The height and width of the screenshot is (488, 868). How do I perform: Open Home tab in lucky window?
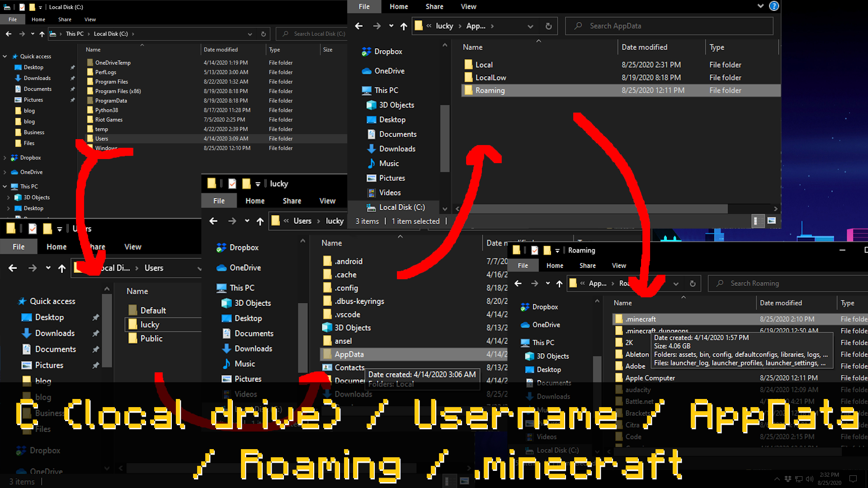pyautogui.click(x=255, y=201)
